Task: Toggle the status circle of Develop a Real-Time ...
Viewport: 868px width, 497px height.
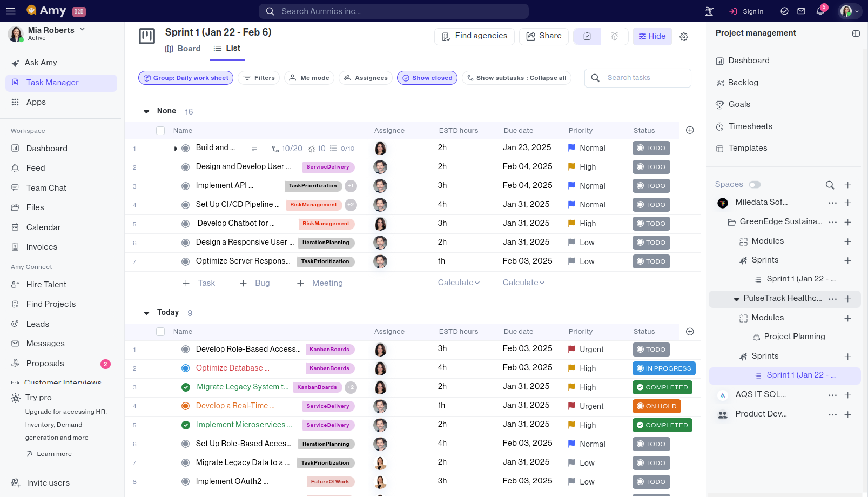Action: click(x=185, y=406)
